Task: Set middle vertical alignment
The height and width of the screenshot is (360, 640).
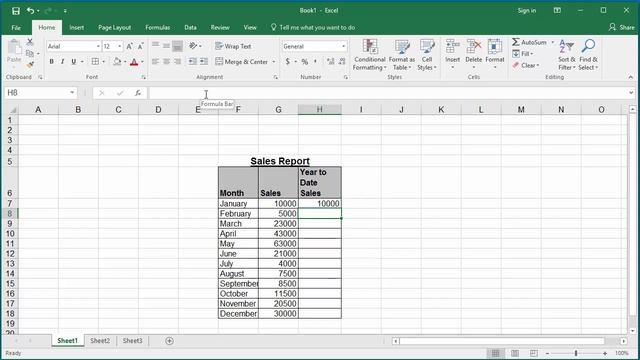Action: pos(166,46)
